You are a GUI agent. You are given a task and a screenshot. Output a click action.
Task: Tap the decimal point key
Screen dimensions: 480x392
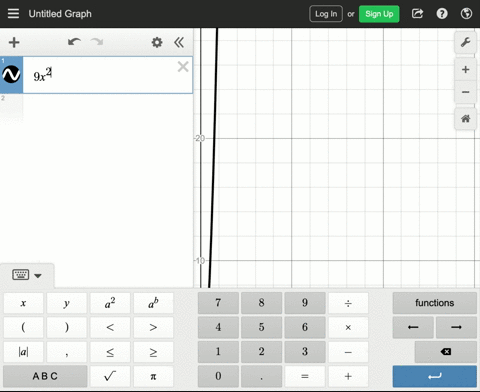pyautogui.click(x=262, y=376)
